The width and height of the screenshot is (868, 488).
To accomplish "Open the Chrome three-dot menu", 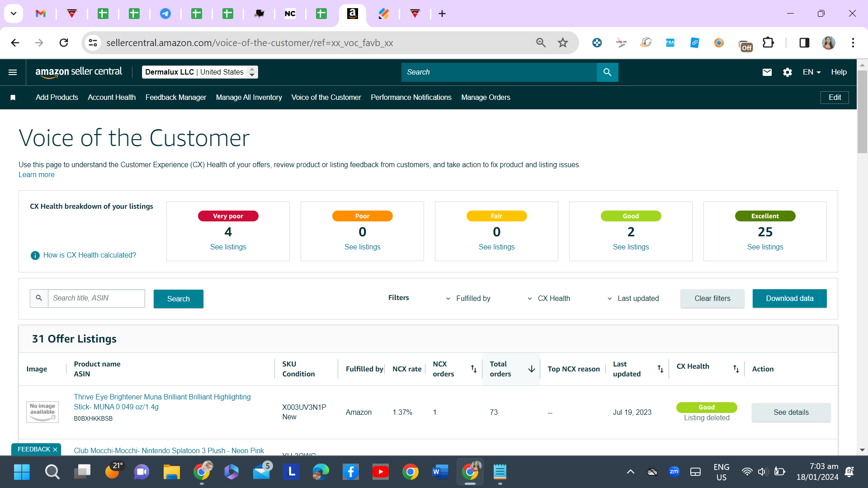I will [853, 43].
